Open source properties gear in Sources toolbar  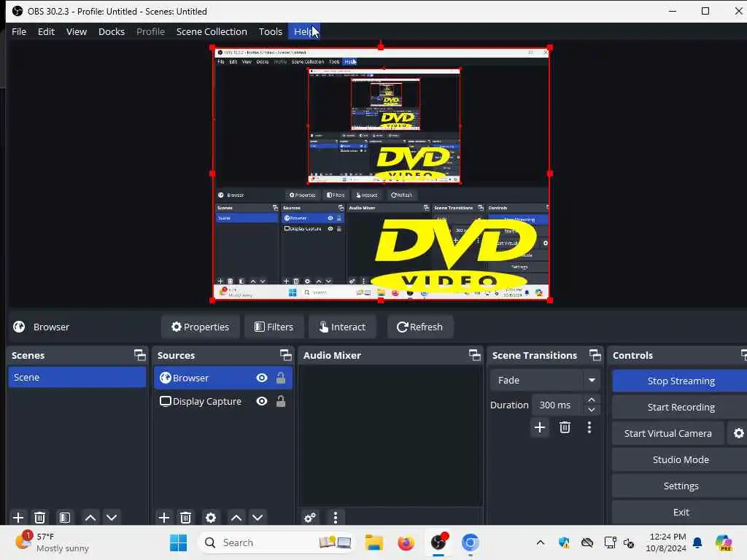click(211, 517)
